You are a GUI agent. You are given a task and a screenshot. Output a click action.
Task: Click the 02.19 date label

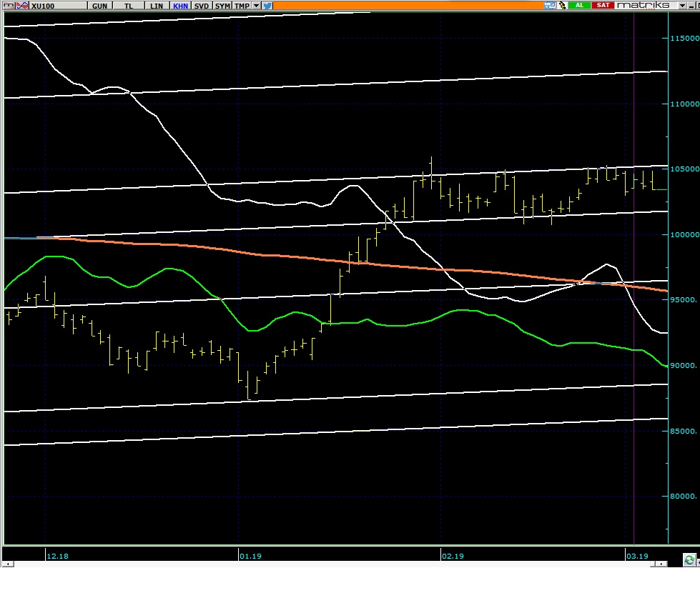pyautogui.click(x=453, y=556)
